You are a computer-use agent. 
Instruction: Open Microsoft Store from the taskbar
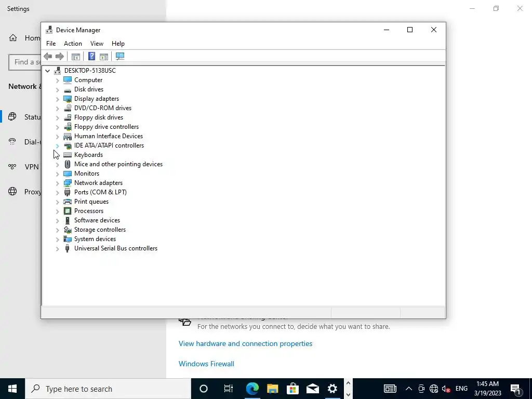point(292,389)
